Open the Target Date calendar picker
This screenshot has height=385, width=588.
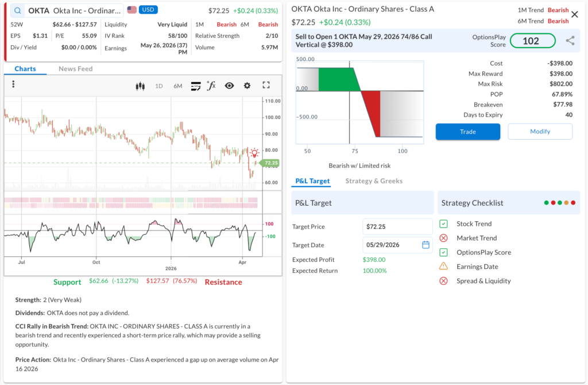pos(425,245)
